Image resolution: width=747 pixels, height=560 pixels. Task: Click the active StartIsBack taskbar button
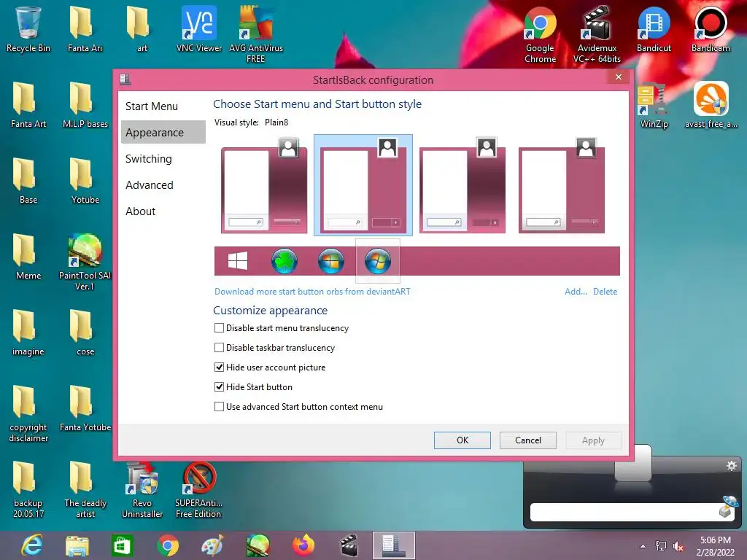pos(393,545)
